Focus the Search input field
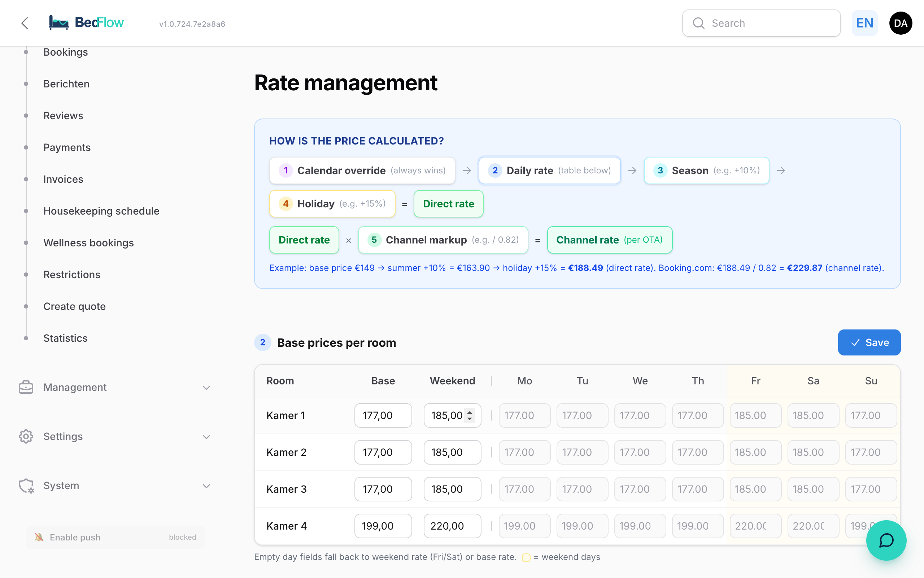This screenshot has width=924, height=578. 761,23
